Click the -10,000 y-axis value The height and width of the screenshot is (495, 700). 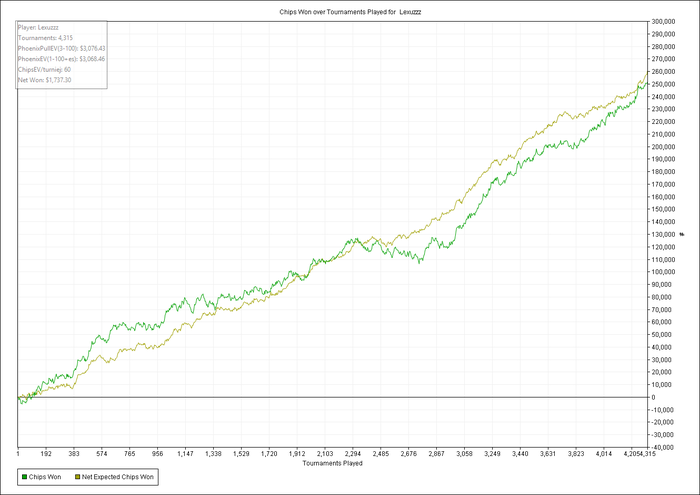coord(663,410)
